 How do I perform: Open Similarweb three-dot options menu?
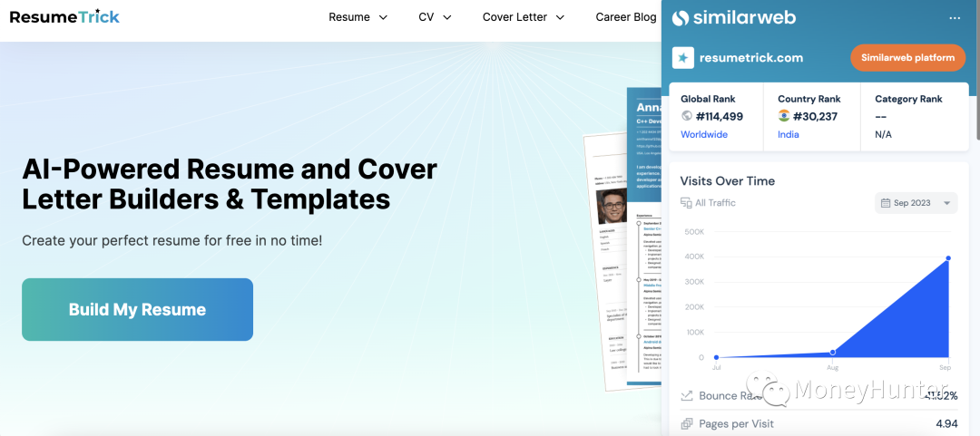[x=955, y=18]
